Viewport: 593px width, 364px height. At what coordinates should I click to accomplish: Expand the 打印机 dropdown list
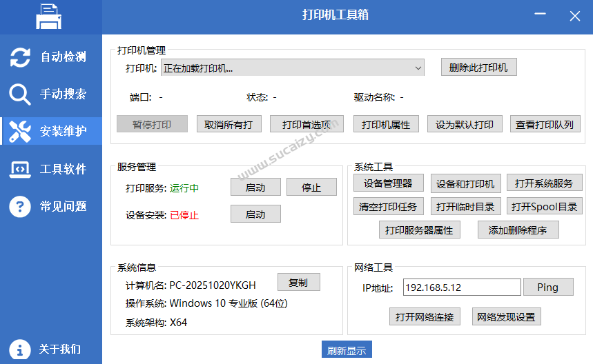[292, 68]
